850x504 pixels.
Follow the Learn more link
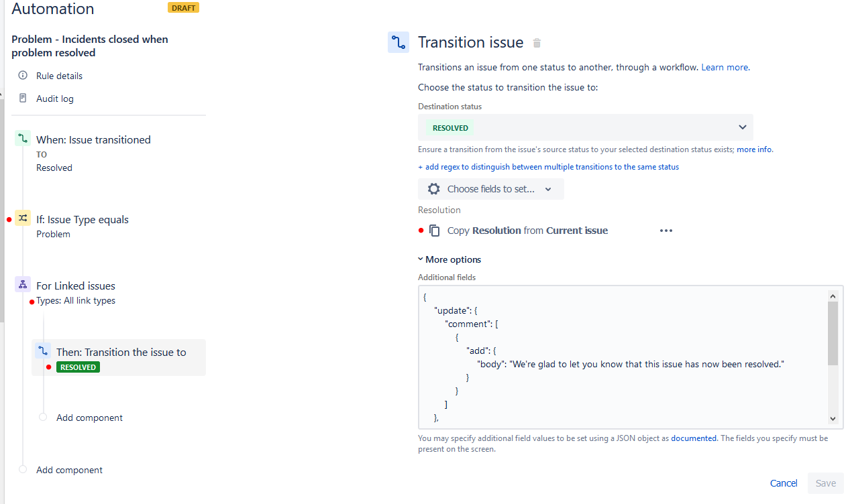pos(724,67)
